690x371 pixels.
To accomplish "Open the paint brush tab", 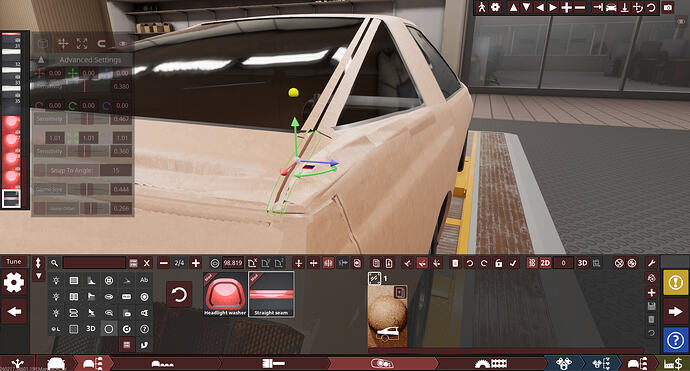I will click(273, 364).
